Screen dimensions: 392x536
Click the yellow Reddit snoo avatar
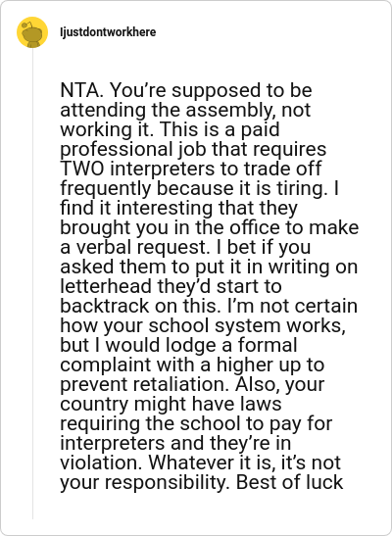pyautogui.click(x=32, y=32)
